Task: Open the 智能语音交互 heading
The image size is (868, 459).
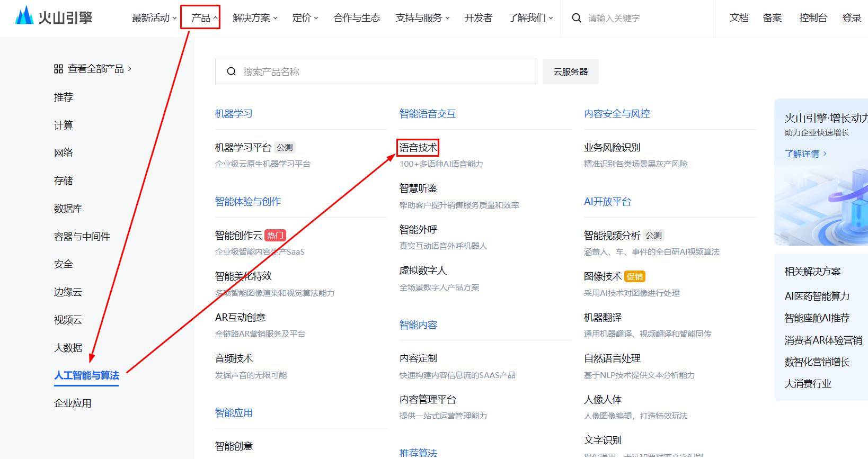Action: (x=428, y=113)
